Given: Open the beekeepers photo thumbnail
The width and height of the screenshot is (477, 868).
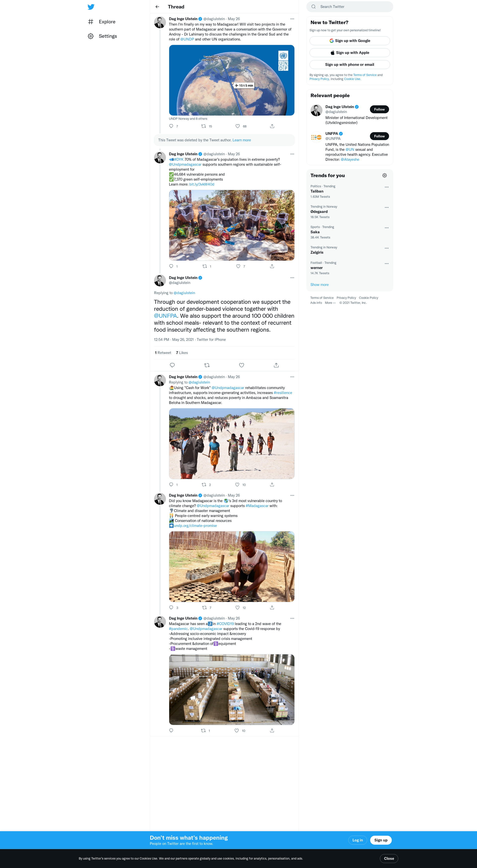Looking at the screenshot, I should point(232,225).
